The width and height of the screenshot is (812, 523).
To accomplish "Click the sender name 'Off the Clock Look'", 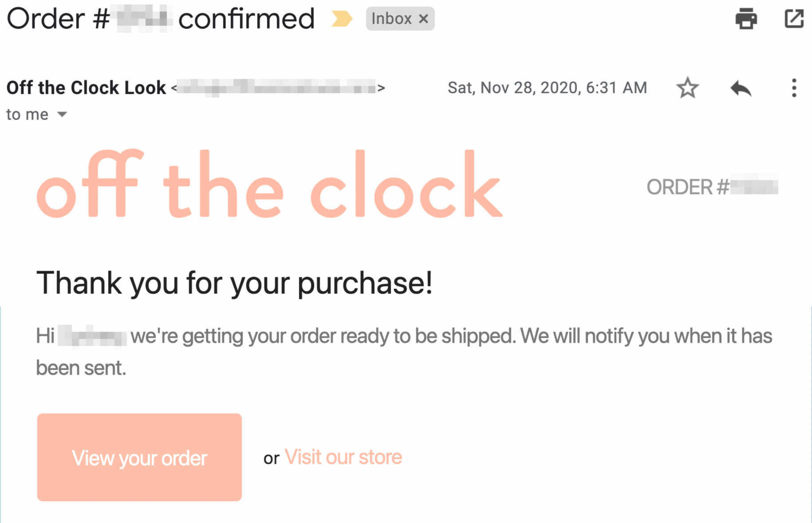I will tap(86, 87).
